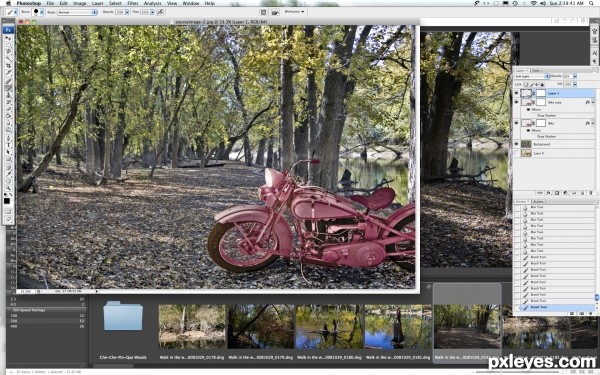
Task: Open the Analysis menu
Action: tap(152, 3)
